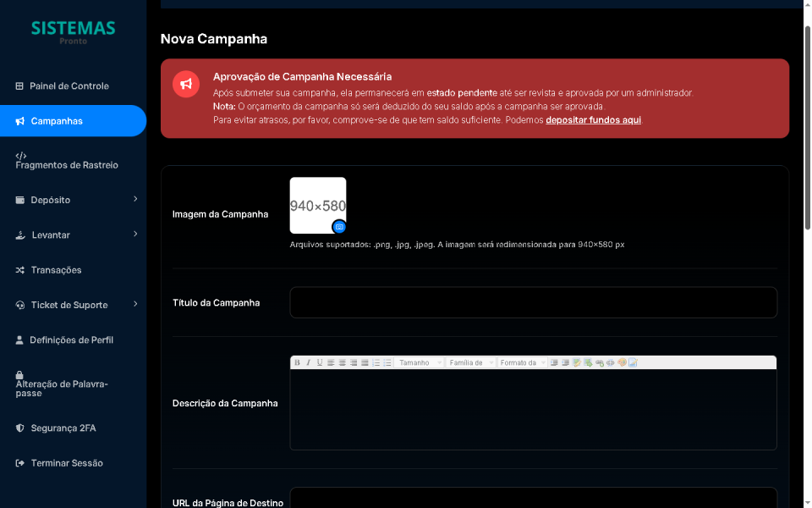Open the Tamanho font size dropdown
Viewport: 812px width, 508px height.
[420, 362]
